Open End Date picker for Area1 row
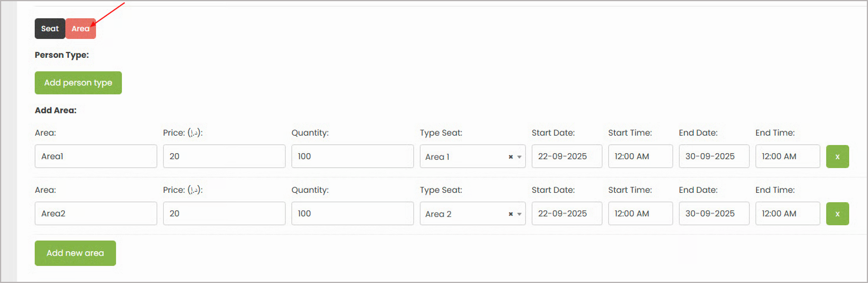 click(714, 156)
